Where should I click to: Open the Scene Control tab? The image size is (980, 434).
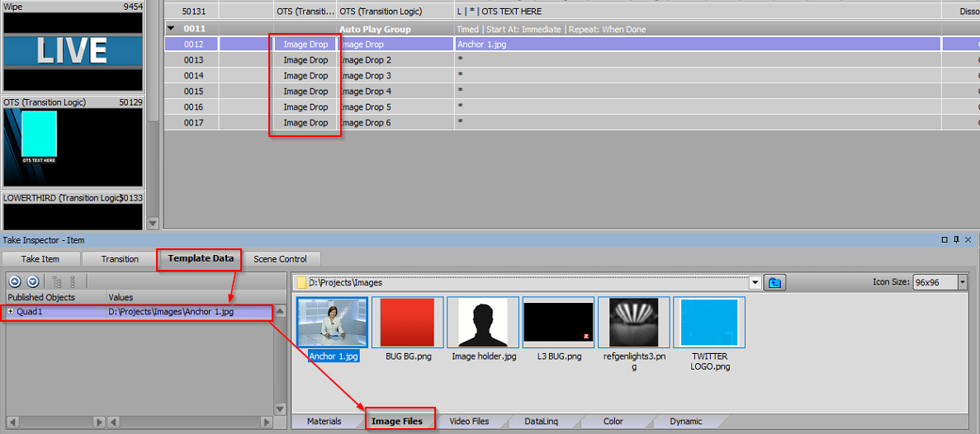coord(280,258)
